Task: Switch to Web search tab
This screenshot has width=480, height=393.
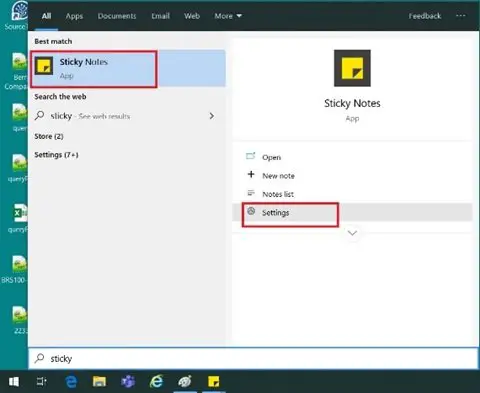Action: pyautogui.click(x=192, y=16)
